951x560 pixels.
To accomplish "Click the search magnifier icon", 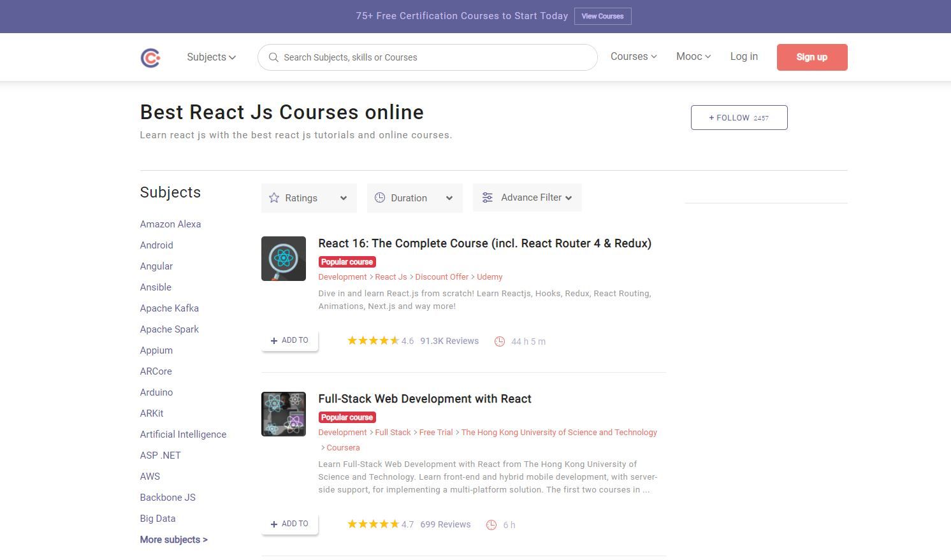I will tap(273, 57).
